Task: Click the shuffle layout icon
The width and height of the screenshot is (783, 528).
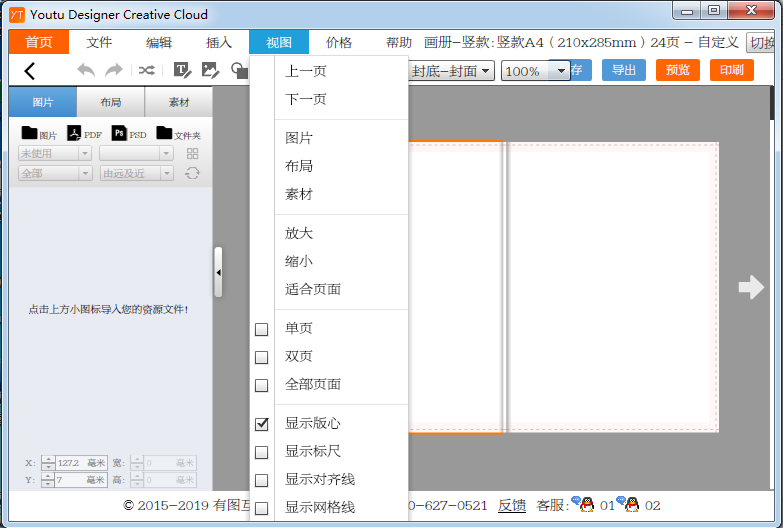Action: [x=146, y=70]
